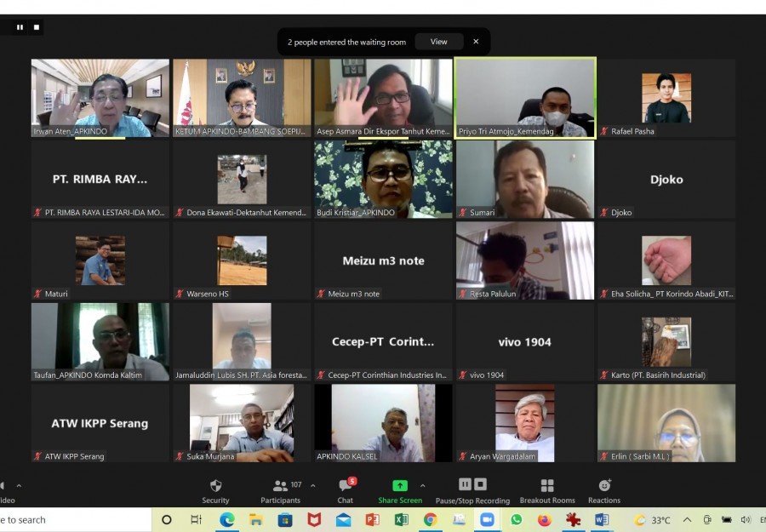Open File Explorer from the taskbar
Screen dimensions: 766x532
[256, 520]
